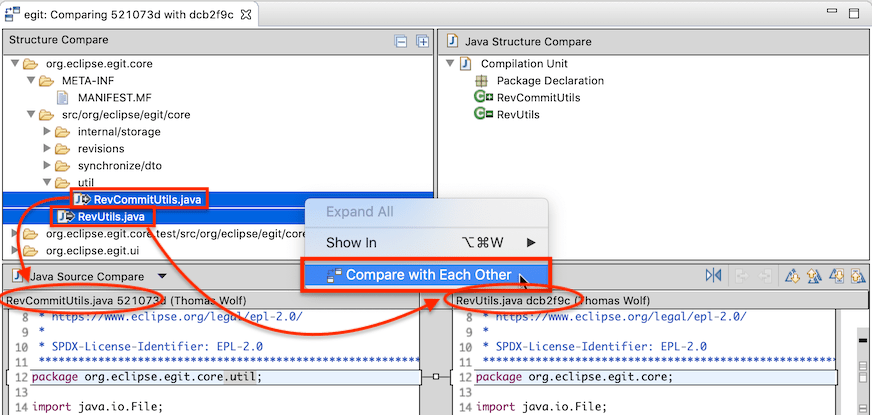Screen dimensions: 872x415
Task: Expand the org.eclipse.egit.ui project
Action: click(x=15, y=250)
